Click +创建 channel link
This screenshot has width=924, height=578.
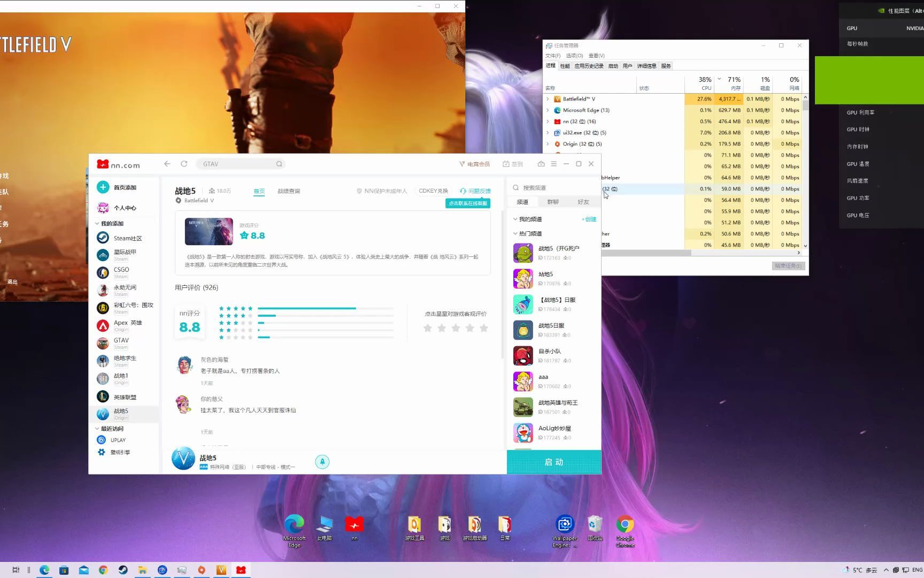[589, 219]
